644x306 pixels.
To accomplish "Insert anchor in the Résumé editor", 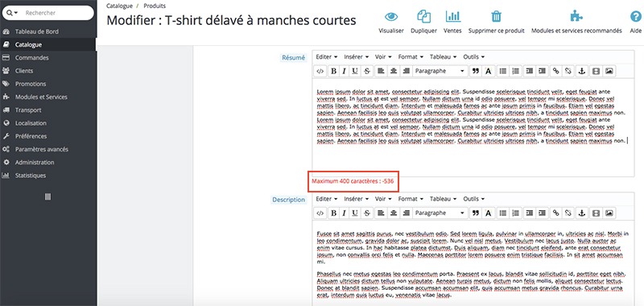I will pos(581,71).
